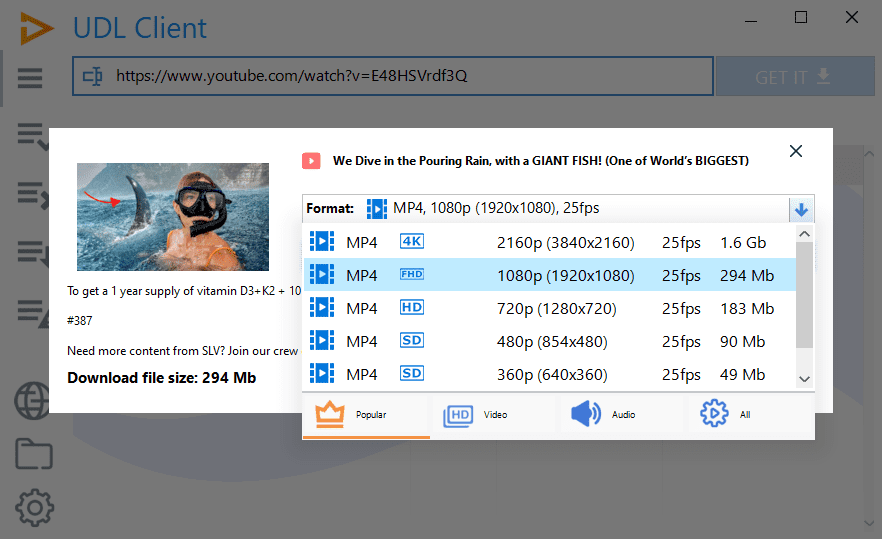This screenshot has width=882, height=539.
Task: Click film icon in 1080p row
Action: pos(322,275)
